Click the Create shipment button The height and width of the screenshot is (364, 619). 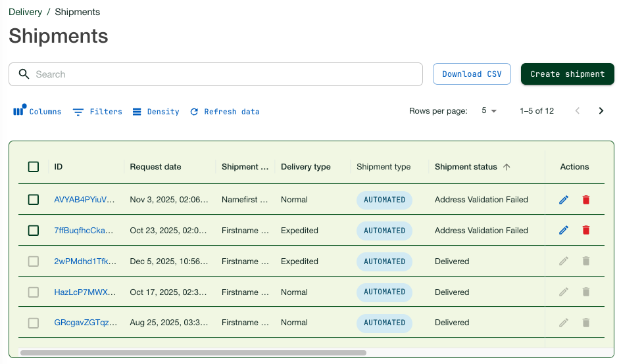567,74
